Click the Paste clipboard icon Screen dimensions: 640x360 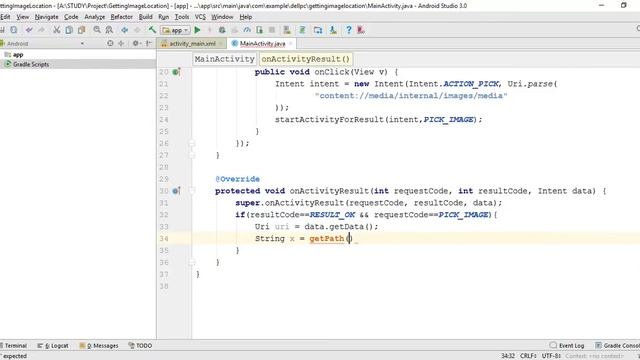point(82,30)
